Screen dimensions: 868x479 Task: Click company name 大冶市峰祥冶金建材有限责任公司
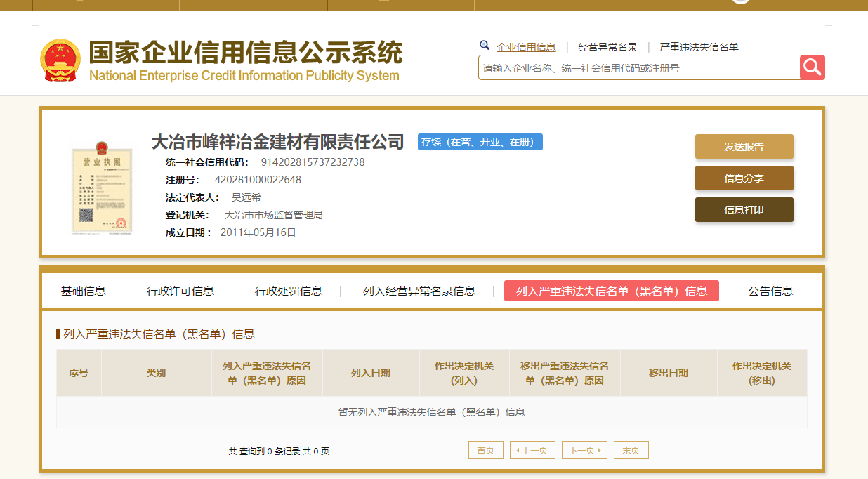click(278, 142)
